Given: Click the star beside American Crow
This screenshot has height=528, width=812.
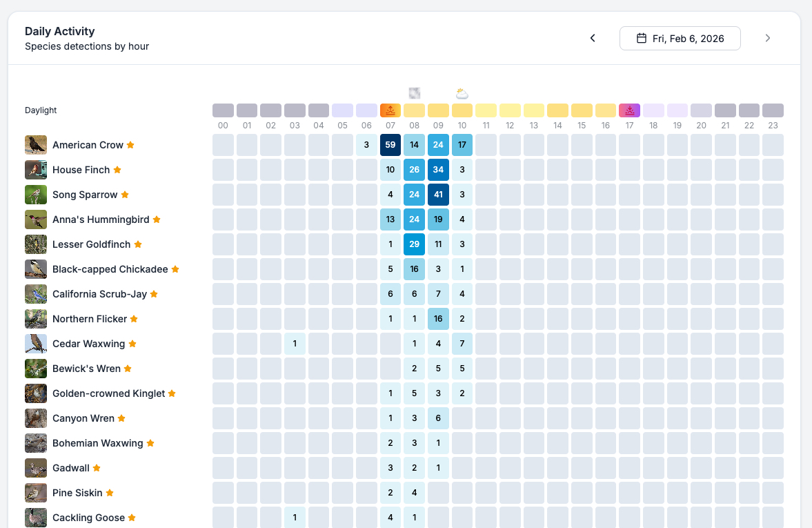Looking at the screenshot, I should (x=130, y=145).
